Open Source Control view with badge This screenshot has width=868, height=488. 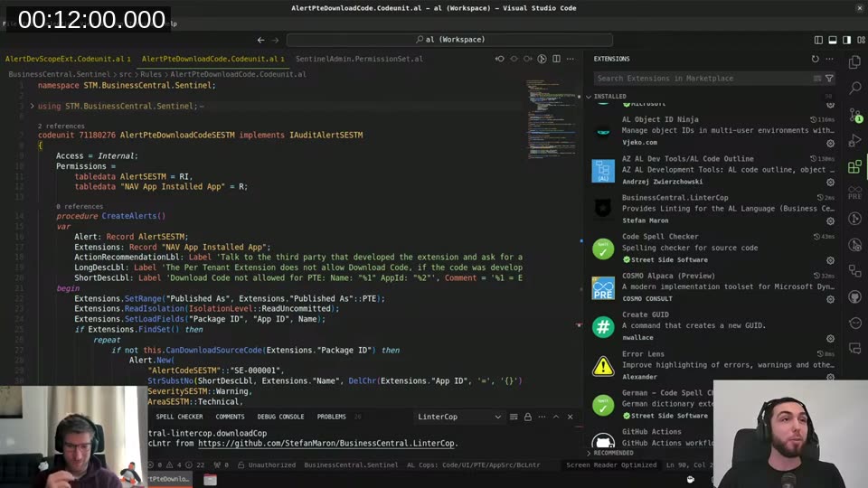pyautogui.click(x=855, y=115)
